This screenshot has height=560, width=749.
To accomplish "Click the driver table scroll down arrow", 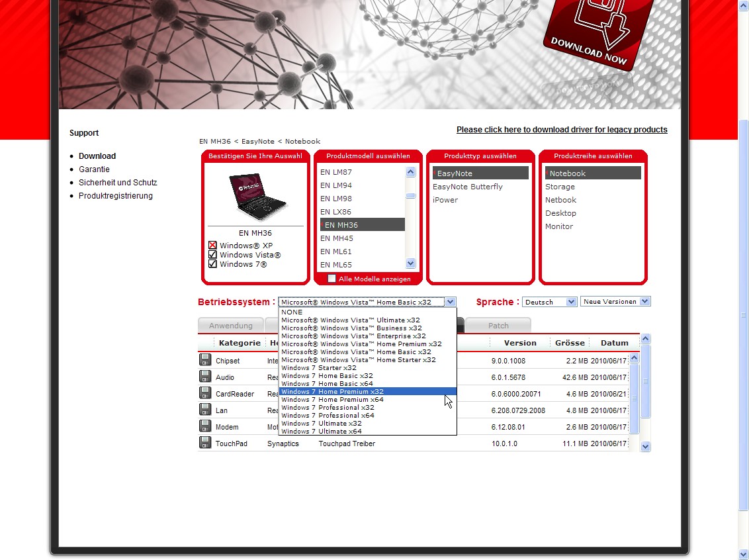I will click(645, 447).
